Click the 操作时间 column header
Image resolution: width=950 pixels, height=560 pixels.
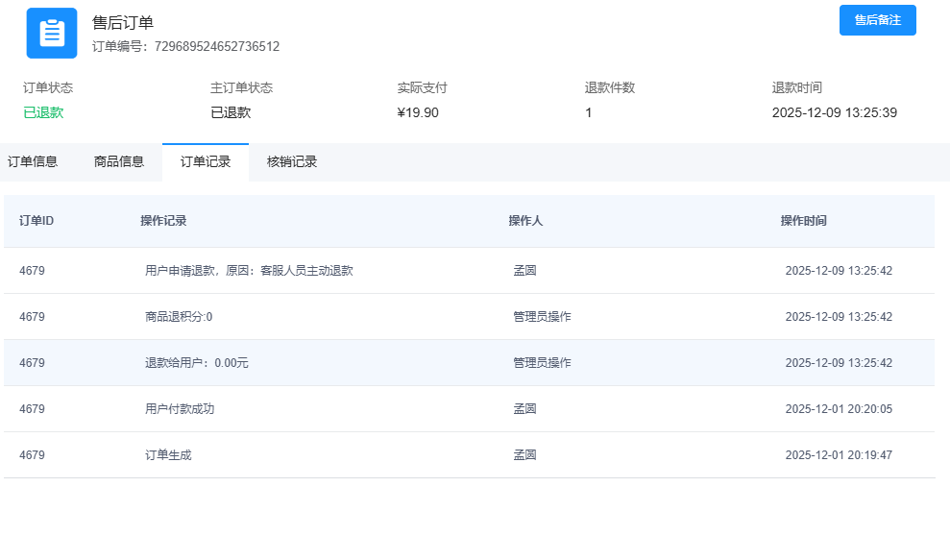(803, 221)
